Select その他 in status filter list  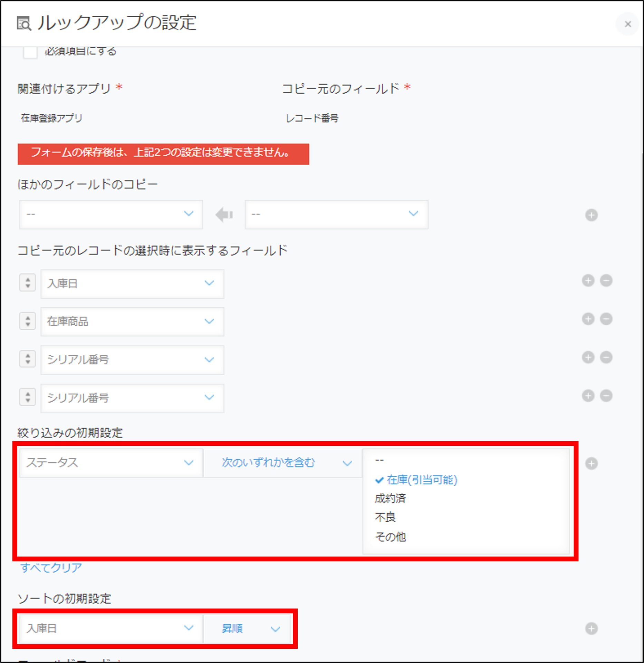tap(391, 537)
